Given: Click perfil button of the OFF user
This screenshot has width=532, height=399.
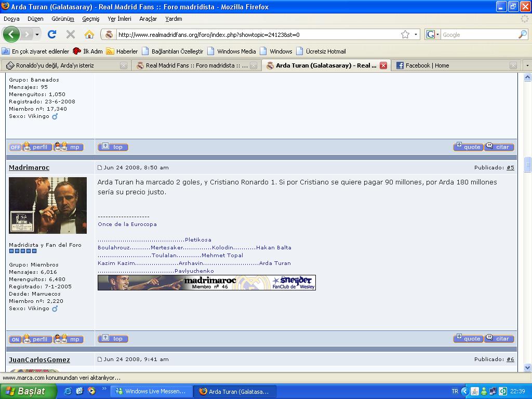Looking at the screenshot, I should click(x=37, y=147).
